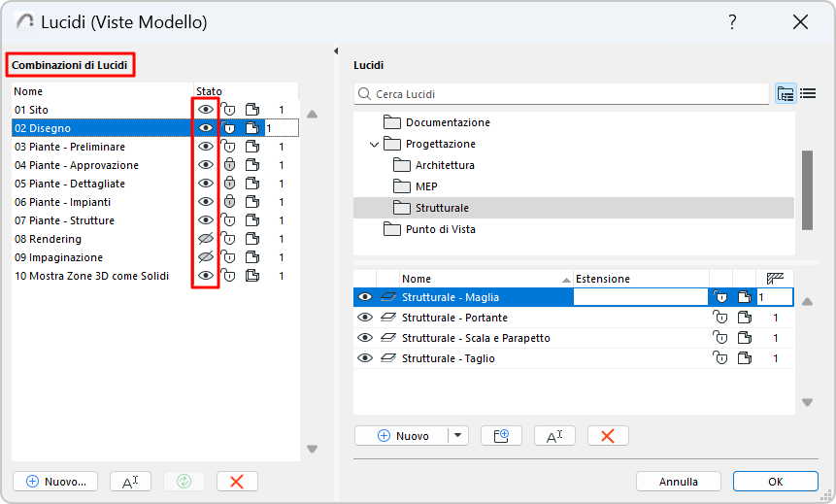836x504 pixels.
Task: Toggle visibility of Strutturale - Taglio layer
Action: 365,358
